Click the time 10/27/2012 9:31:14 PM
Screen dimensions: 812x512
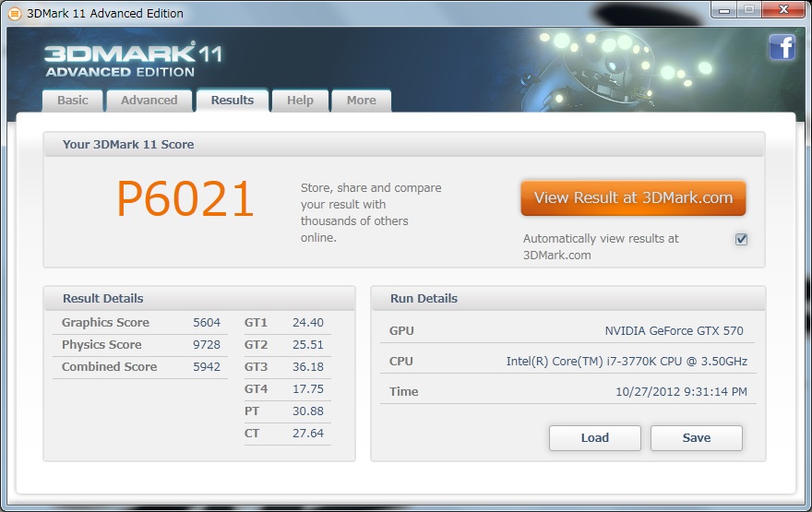681,392
